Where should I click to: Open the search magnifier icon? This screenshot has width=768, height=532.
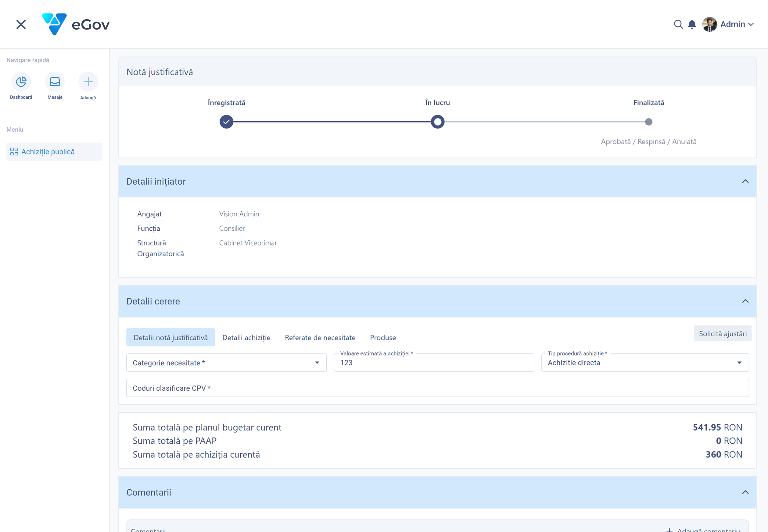pos(678,24)
